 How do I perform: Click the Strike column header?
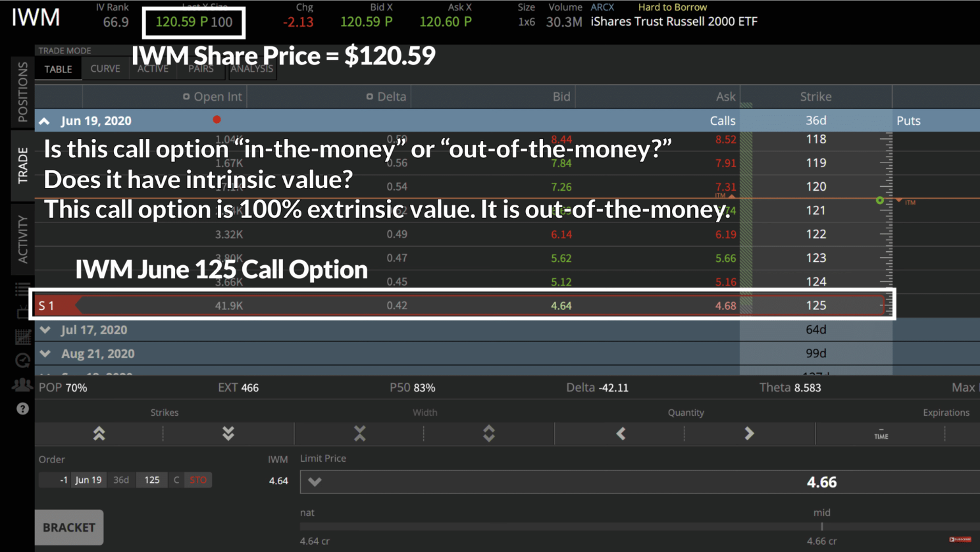coord(815,97)
